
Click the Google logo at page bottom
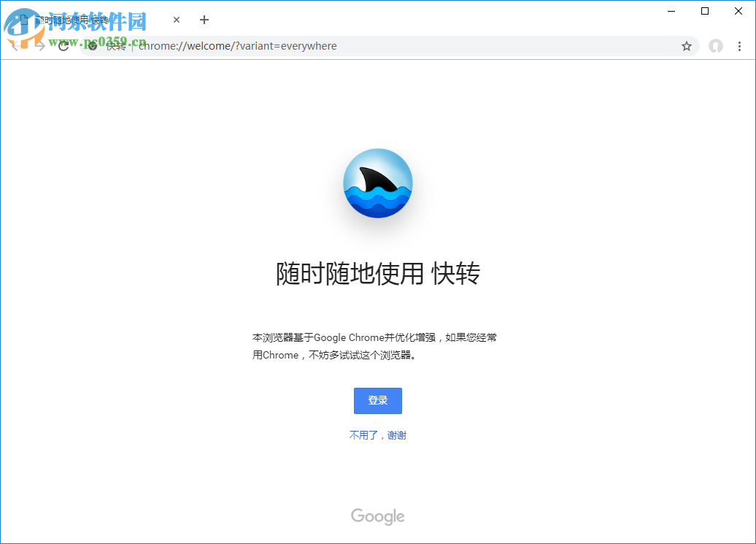pos(377,516)
